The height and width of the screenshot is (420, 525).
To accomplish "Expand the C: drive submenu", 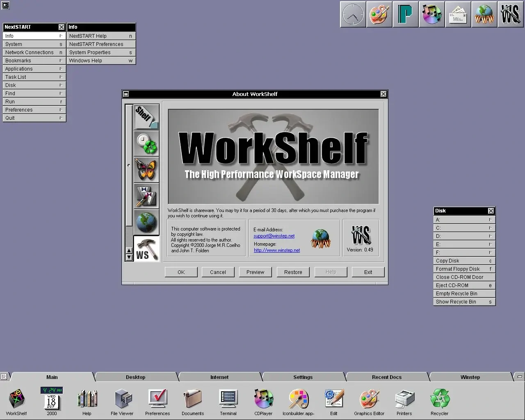I will coord(464,228).
